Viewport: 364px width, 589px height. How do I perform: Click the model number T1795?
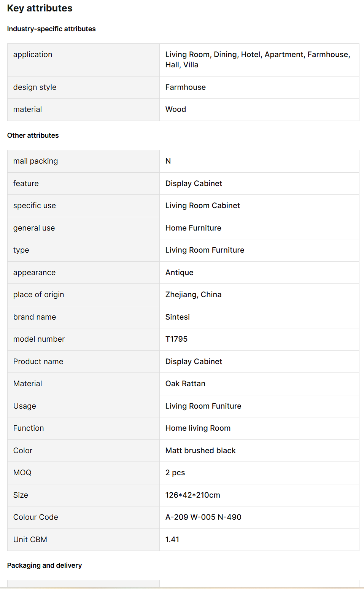176,339
